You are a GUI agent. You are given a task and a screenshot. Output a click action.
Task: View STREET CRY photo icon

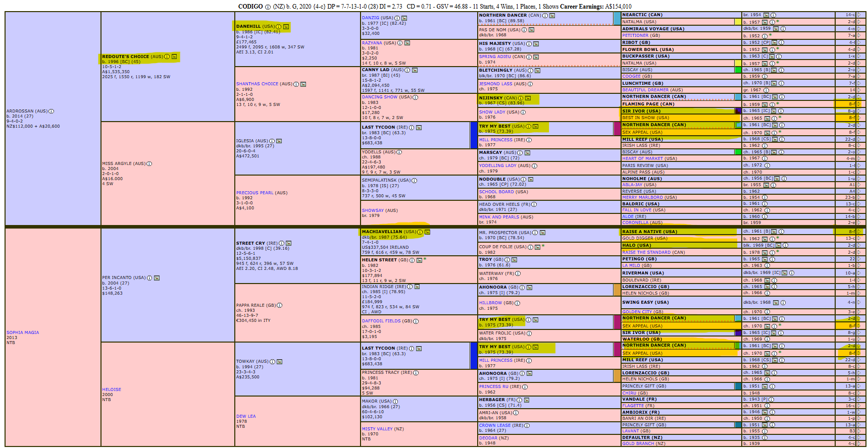point(288,243)
